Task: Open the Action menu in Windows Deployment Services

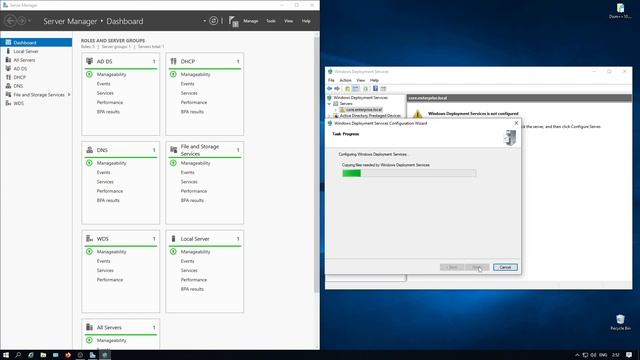Action: (345, 80)
